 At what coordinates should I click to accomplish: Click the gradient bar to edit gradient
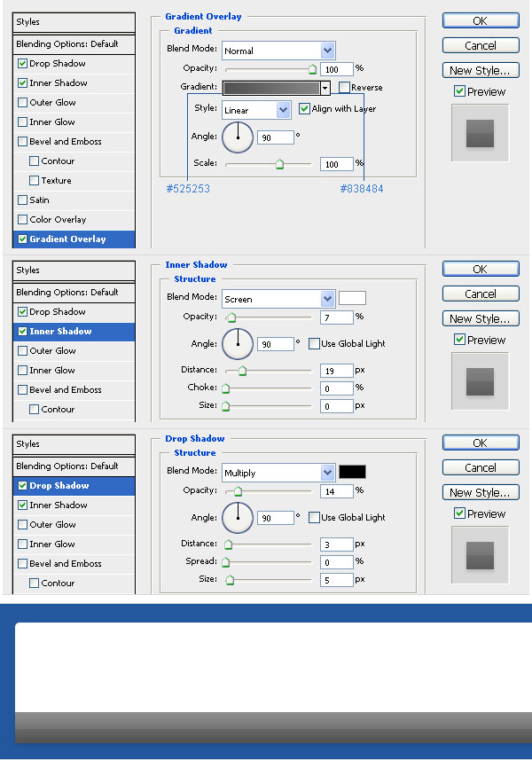[x=270, y=88]
